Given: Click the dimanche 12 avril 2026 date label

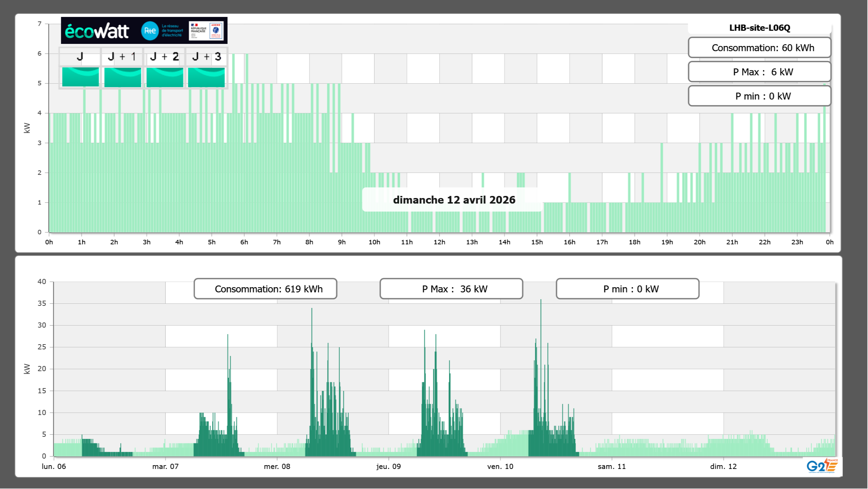Looking at the screenshot, I should pyautogui.click(x=454, y=200).
